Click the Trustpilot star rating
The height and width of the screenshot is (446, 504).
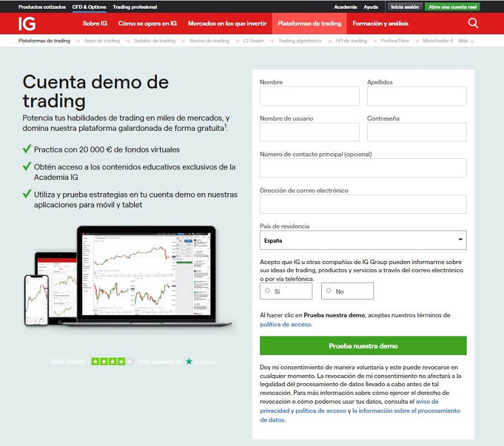click(x=112, y=361)
